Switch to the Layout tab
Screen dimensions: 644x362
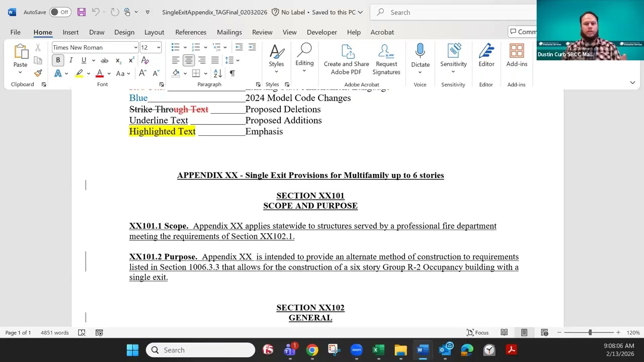[x=154, y=32]
